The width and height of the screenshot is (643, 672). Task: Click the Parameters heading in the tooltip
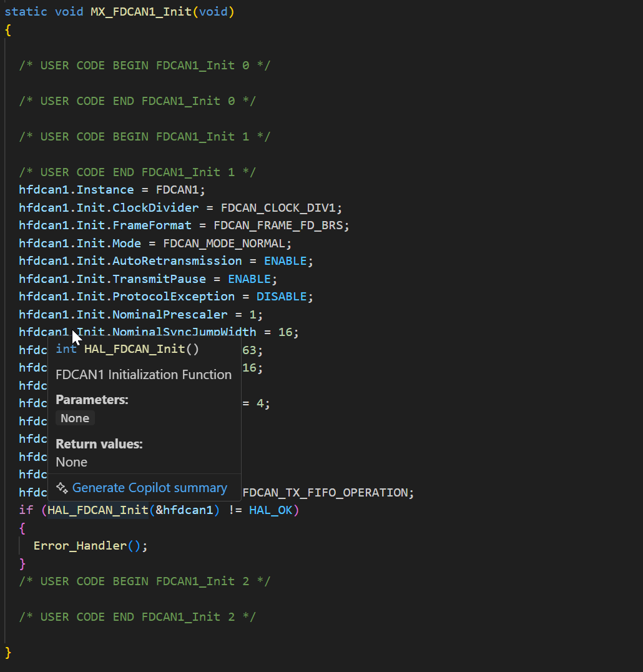92,399
